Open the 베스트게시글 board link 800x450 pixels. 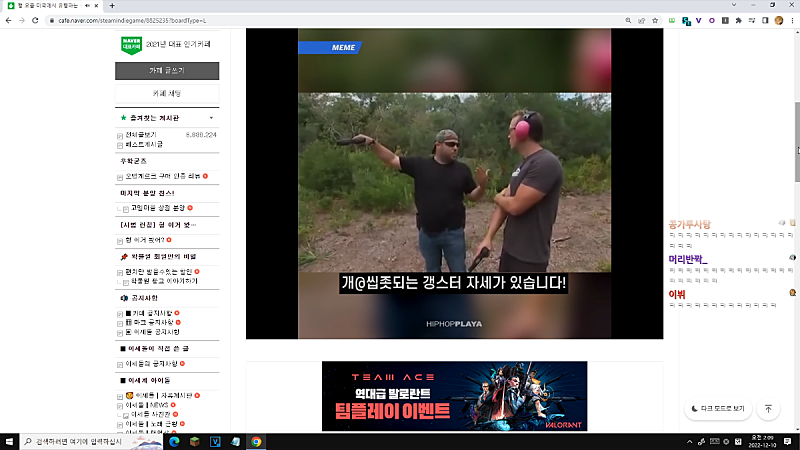pyautogui.click(x=144, y=144)
